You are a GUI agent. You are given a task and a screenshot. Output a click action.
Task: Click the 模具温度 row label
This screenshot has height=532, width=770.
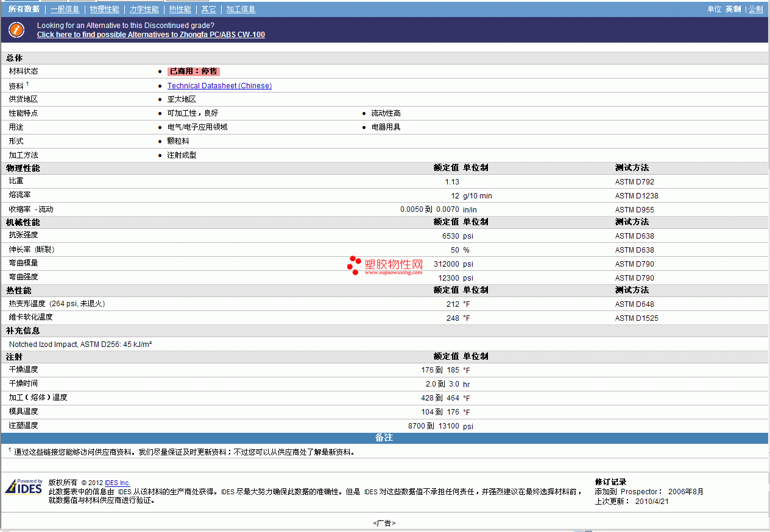(x=23, y=411)
